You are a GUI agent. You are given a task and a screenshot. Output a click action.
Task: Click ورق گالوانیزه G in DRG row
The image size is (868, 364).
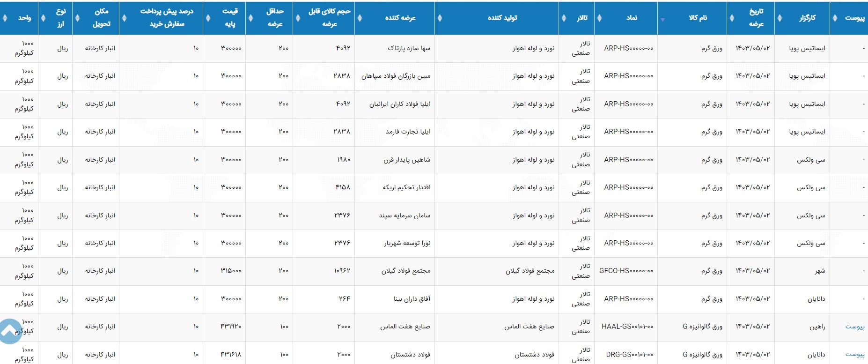[x=702, y=355]
